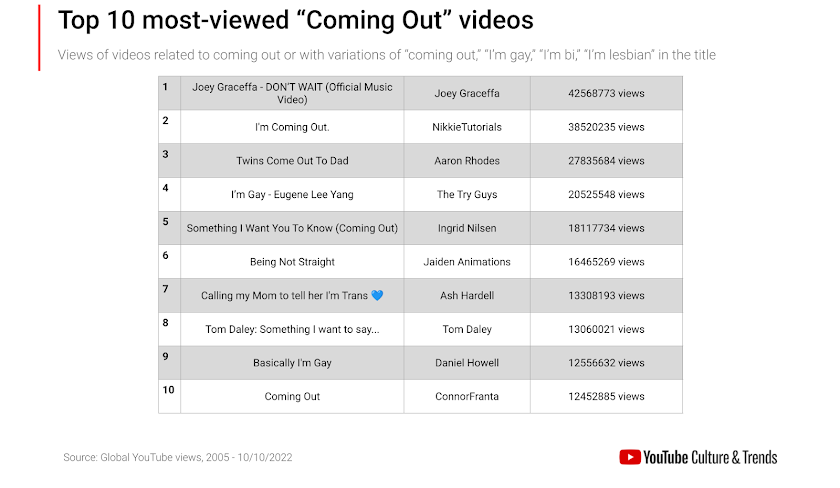Click the Ingrid Nilsen channel name
Viewport: 840px width, 488px height.
click(467, 228)
